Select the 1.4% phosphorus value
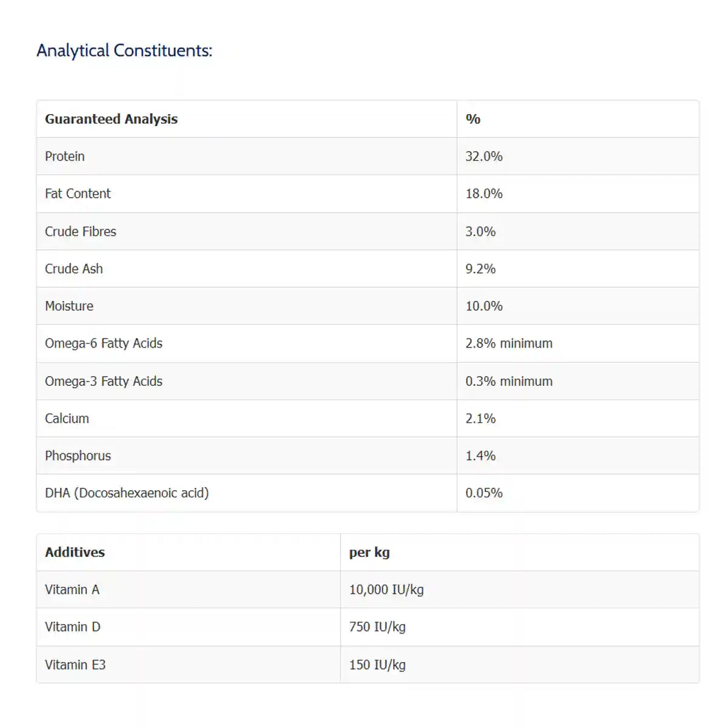Screen dimensions: 728x728 [x=480, y=456]
